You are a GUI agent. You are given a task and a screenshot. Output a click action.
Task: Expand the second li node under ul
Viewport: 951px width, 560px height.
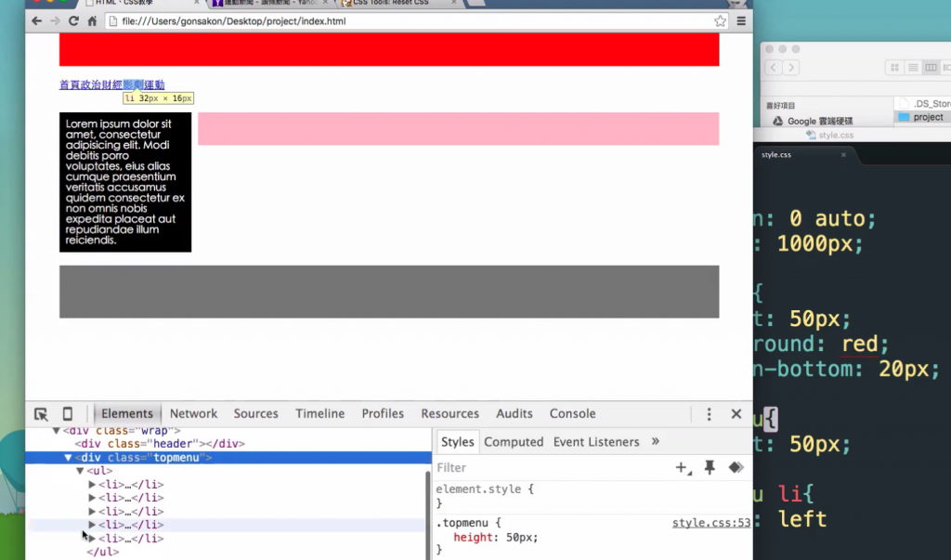coord(92,498)
